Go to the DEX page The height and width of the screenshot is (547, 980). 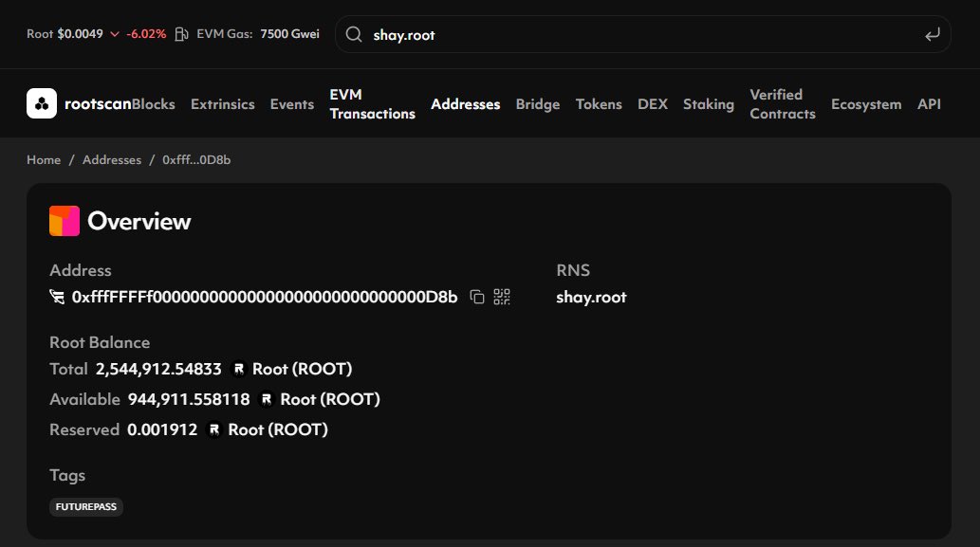[653, 104]
